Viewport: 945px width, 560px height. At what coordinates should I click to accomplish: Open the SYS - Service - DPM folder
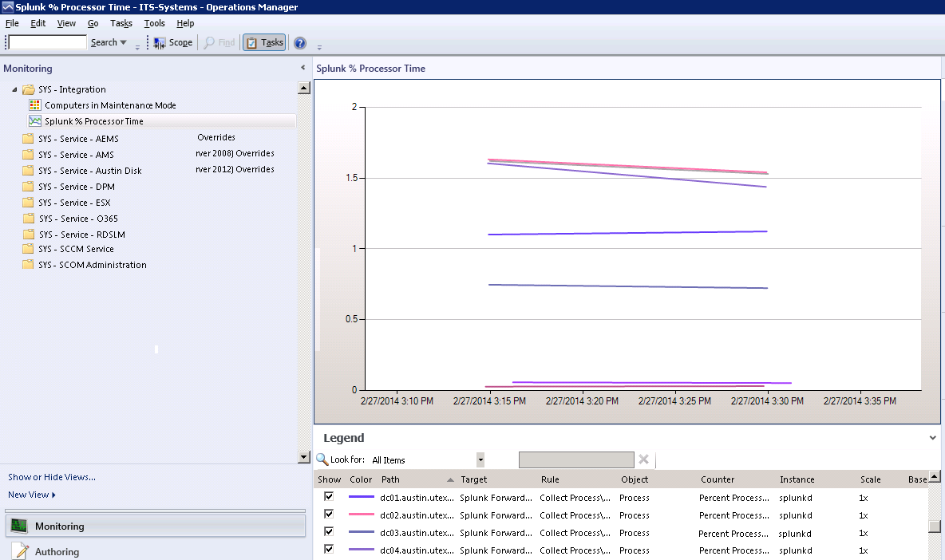click(76, 187)
